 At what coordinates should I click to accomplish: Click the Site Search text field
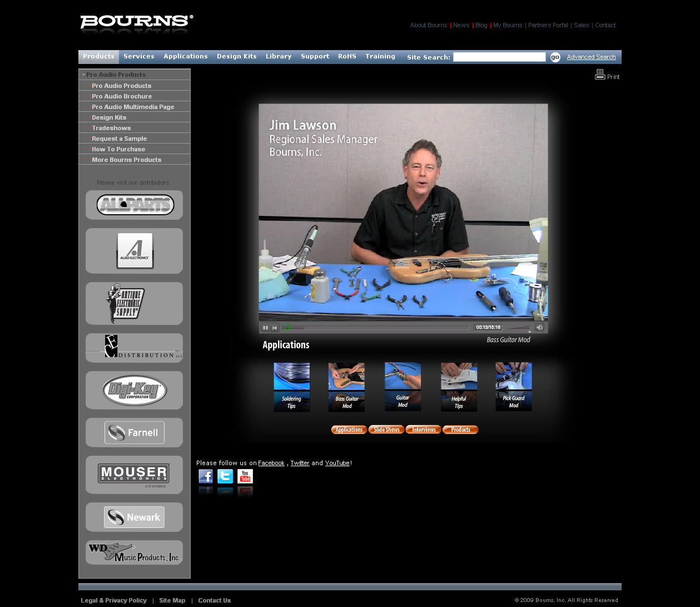pos(499,57)
